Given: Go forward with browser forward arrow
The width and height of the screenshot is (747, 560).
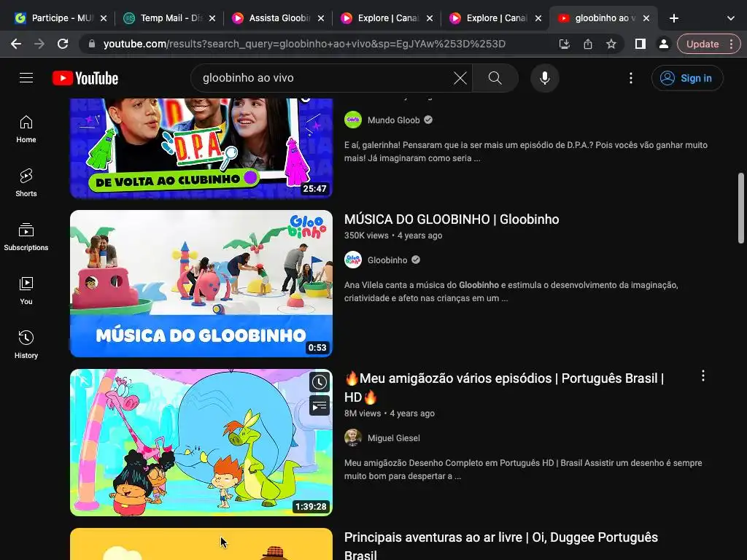Looking at the screenshot, I should (39, 44).
